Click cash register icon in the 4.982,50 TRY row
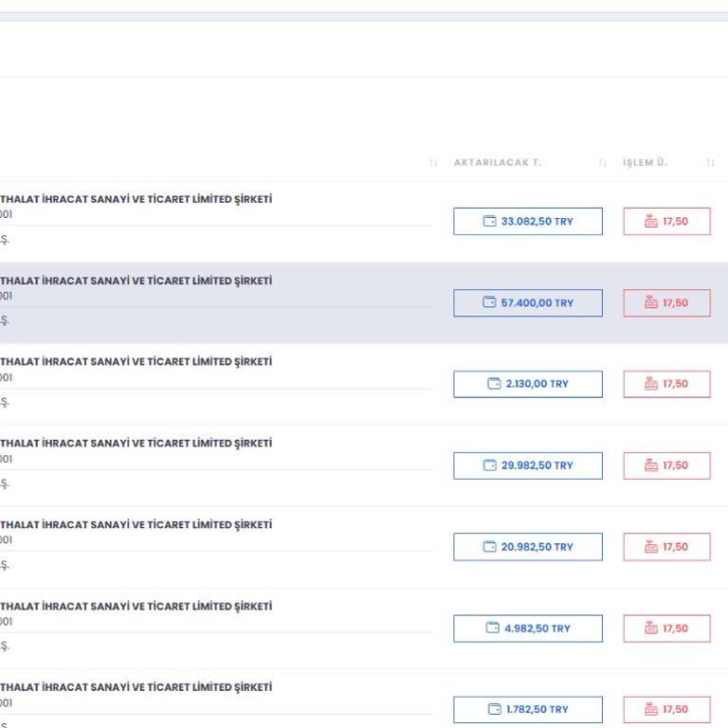The image size is (728, 728). coord(651,628)
